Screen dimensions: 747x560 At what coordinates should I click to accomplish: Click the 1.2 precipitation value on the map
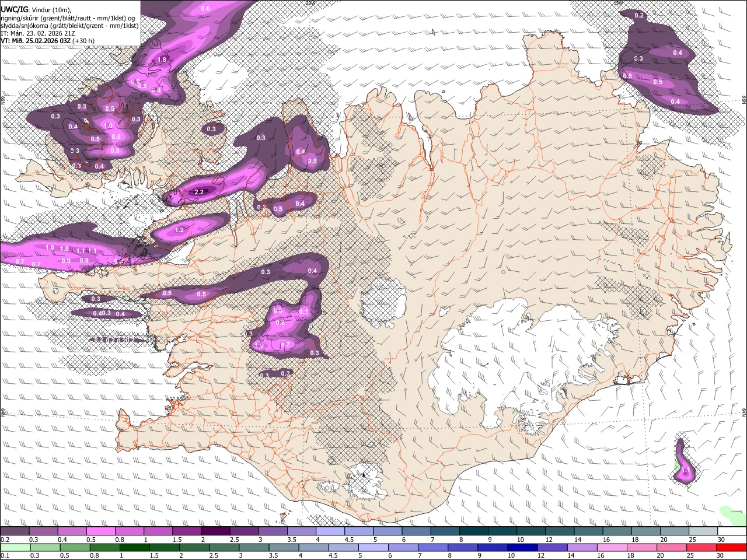[179, 230]
